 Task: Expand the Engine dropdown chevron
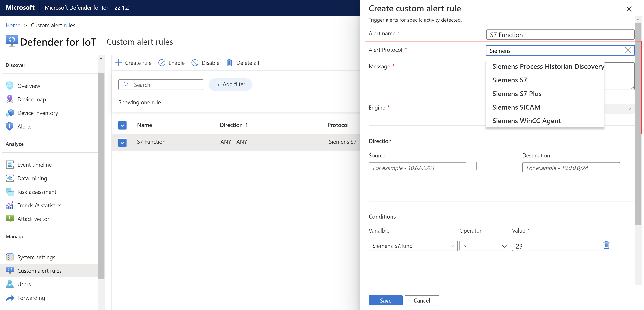pyautogui.click(x=629, y=109)
